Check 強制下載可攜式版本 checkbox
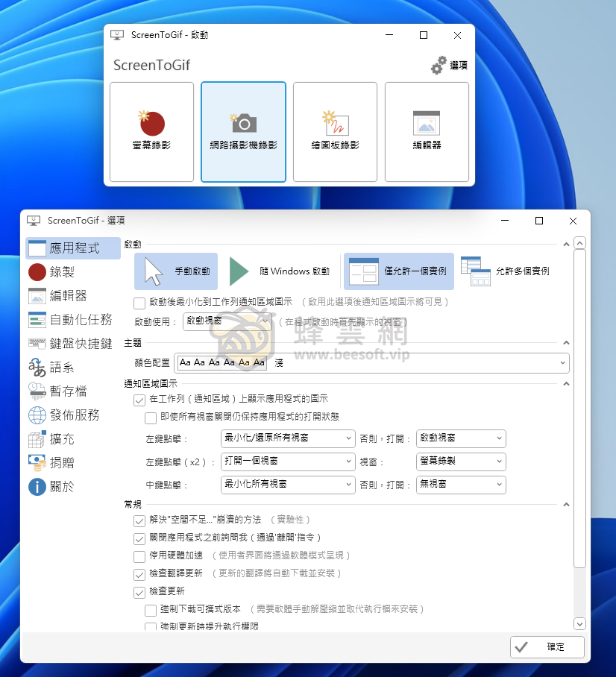 [x=151, y=611]
